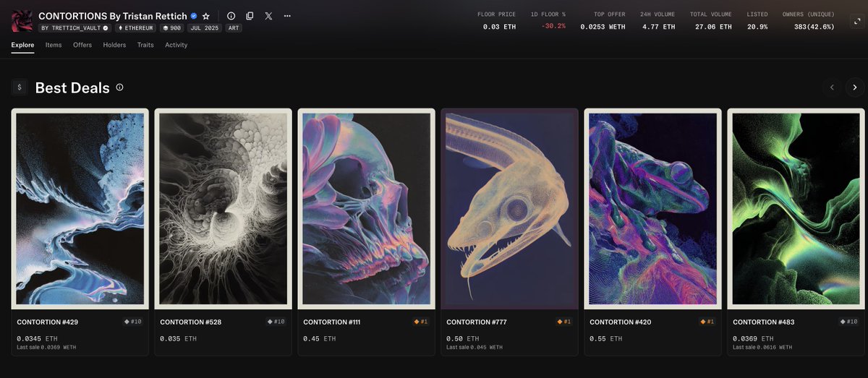Click rarity badge #1 on CONTORTION #420
This screenshot has height=378, width=868.
pos(707,322)
